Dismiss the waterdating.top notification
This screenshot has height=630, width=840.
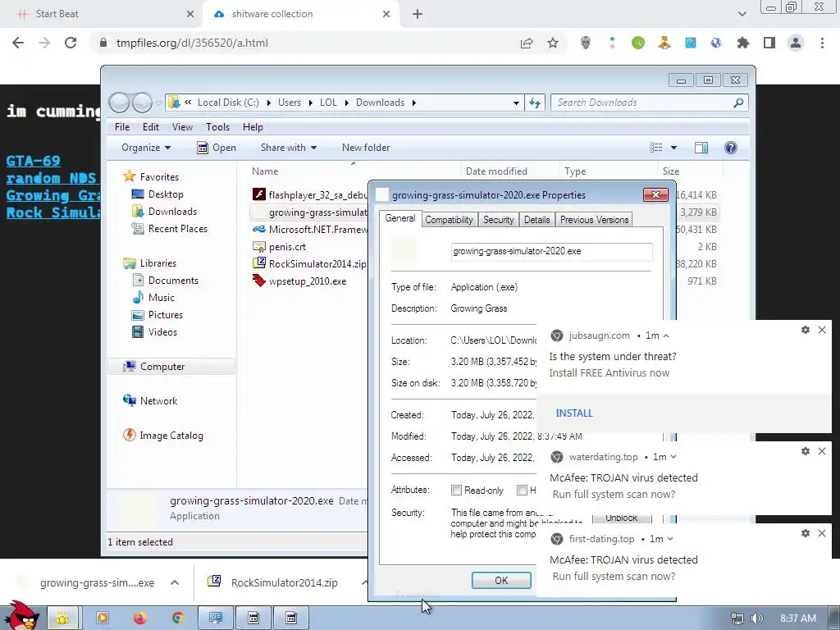(x=822, y=452)
